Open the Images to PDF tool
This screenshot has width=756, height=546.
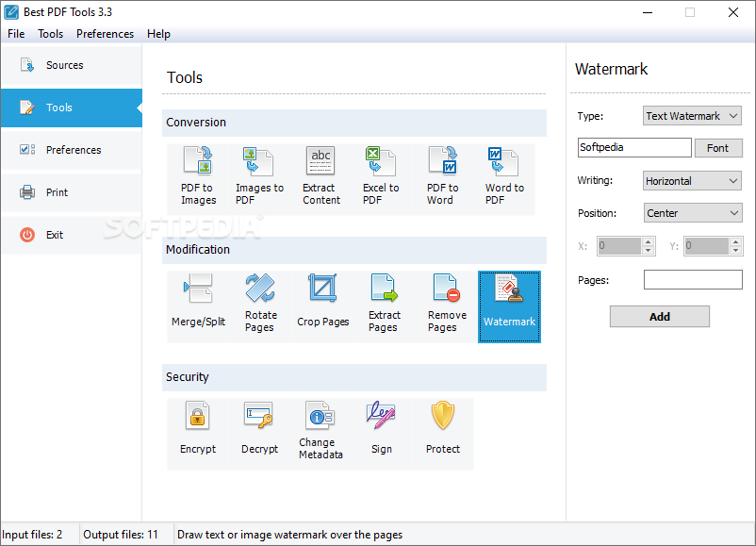click(x=259, y=179)
